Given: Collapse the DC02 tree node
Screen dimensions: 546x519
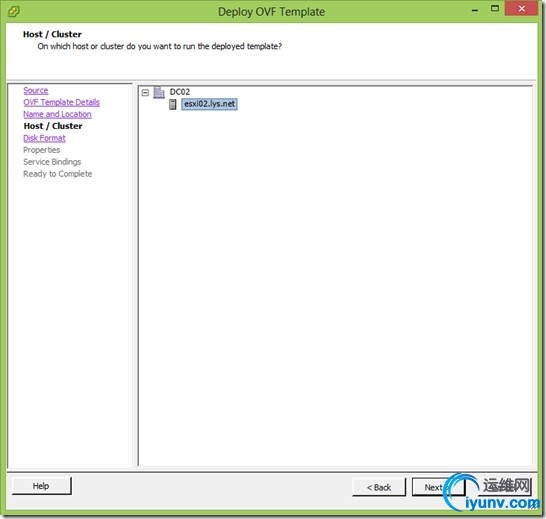Looking at the screenshot, I should pyautogui.click(x=145, y=92).
